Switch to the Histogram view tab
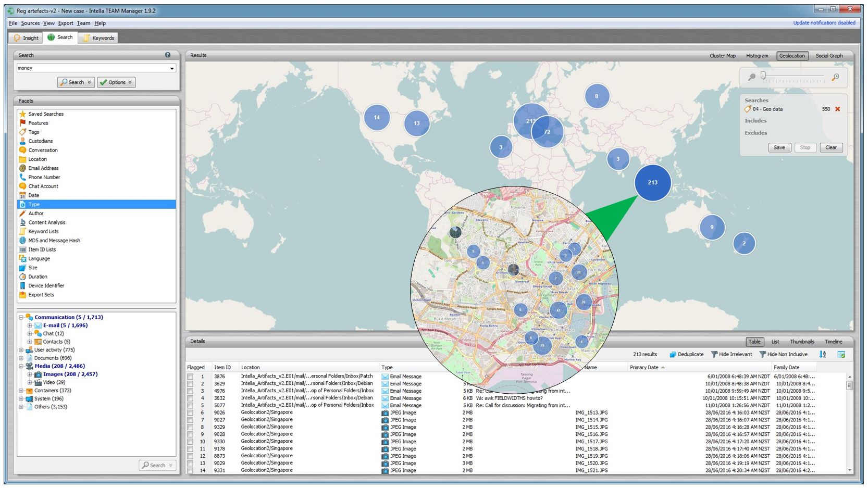 [757, 56]
